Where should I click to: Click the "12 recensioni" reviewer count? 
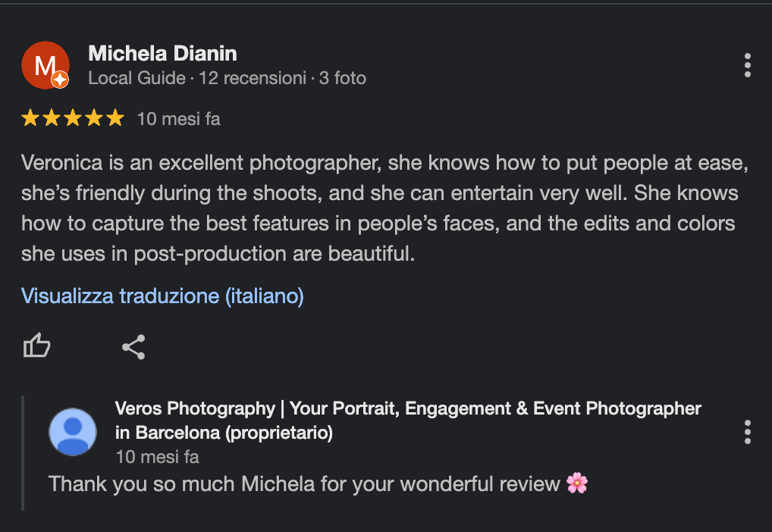pyautogui.click(x=253, y=78)
